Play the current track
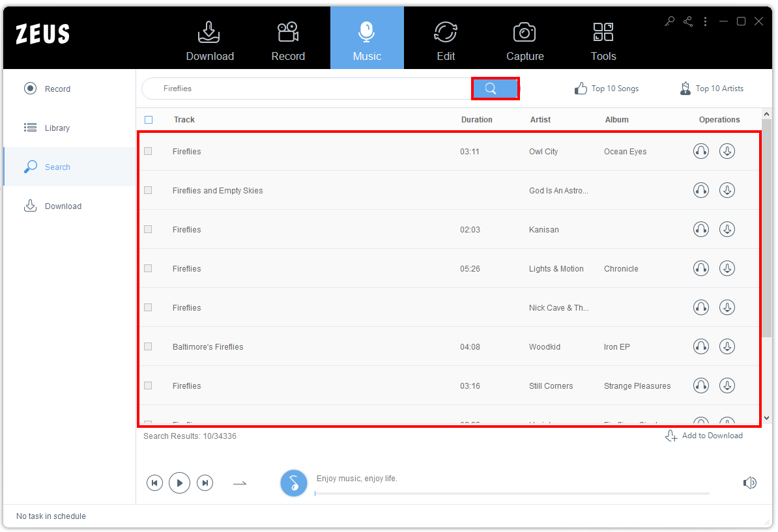Screen dimensions: 778x532 coord(180,483)
